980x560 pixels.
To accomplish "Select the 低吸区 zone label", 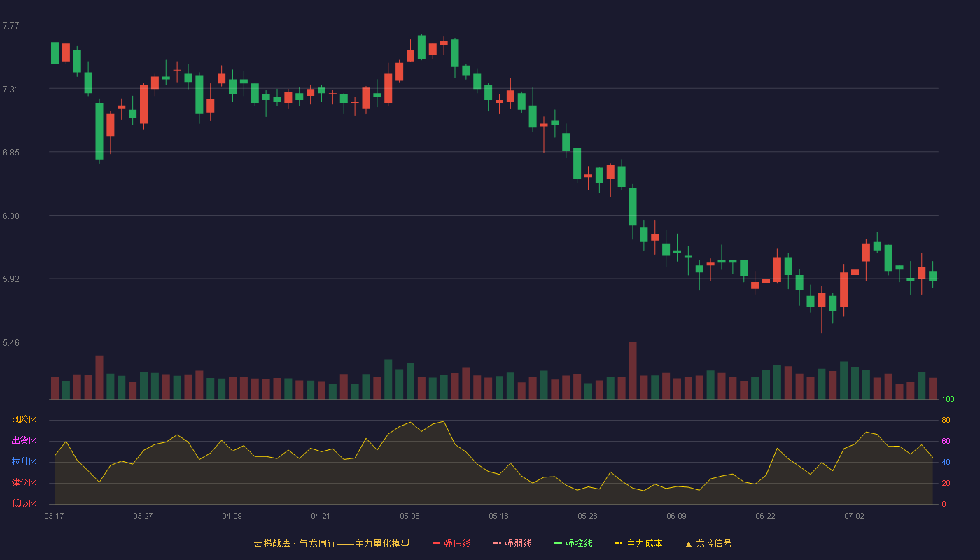I will tap(24, 503).
